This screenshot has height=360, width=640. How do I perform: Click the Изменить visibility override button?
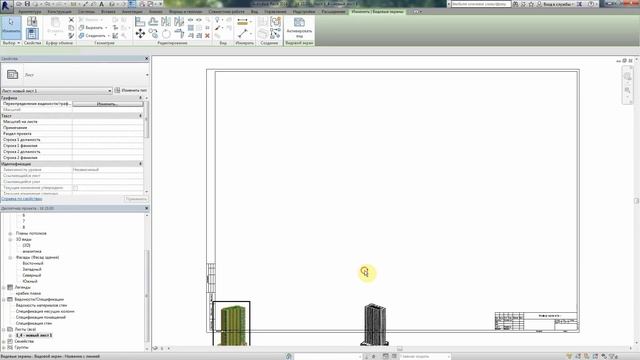pos(108,104)
